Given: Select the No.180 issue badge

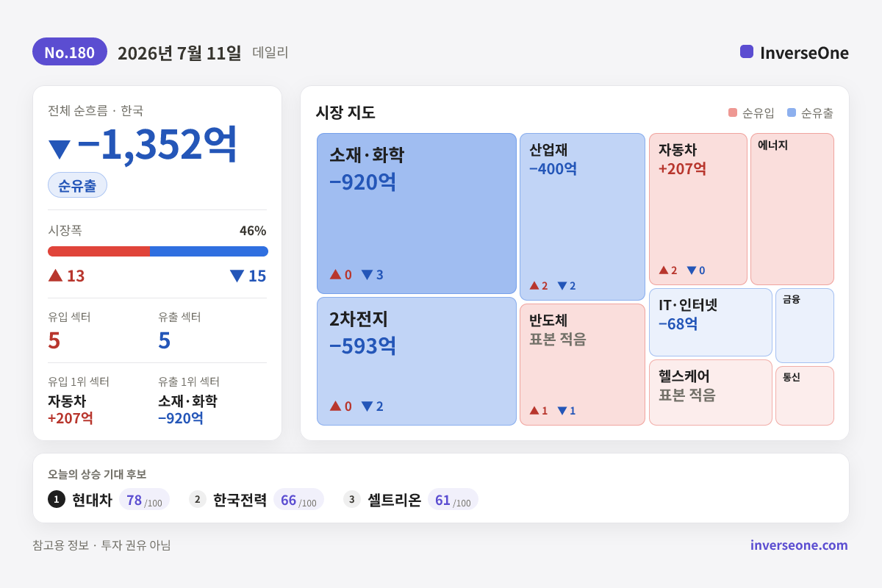Looking at the screenshot, I should point(70,51).
